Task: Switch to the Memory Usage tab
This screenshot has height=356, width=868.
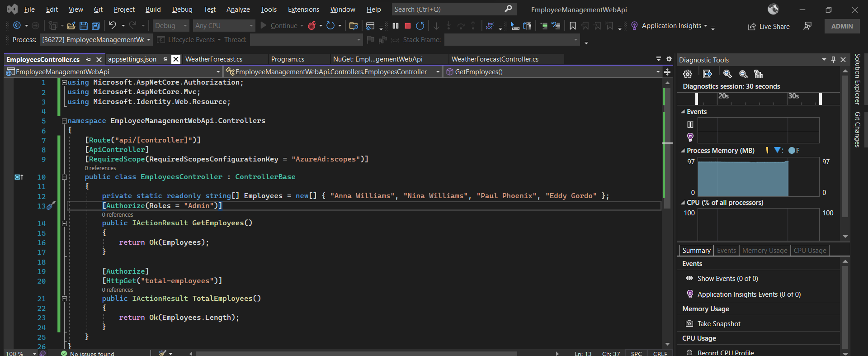Action: click(x=764, y=251)
